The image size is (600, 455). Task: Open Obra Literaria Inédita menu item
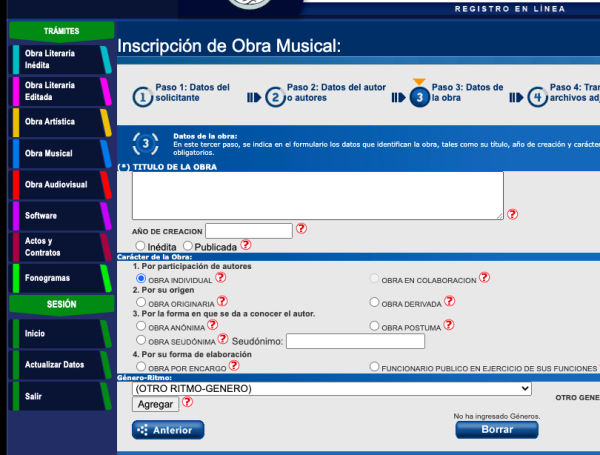61,59
